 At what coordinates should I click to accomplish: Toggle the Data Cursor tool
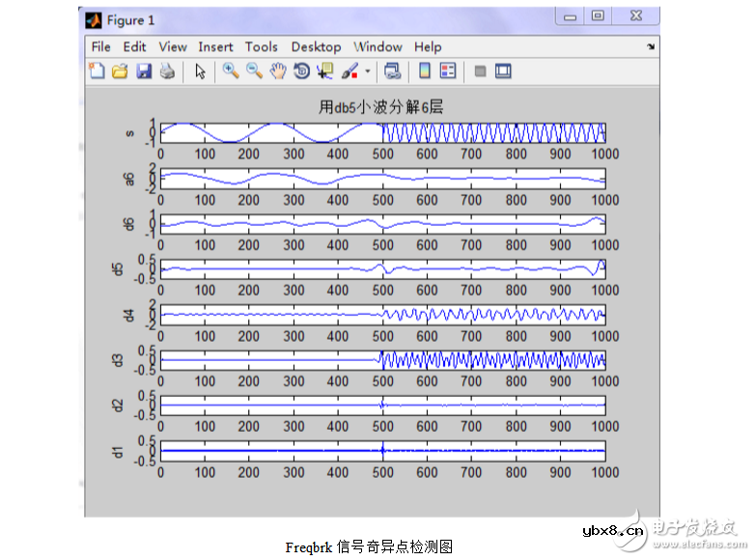click(324, 71)
